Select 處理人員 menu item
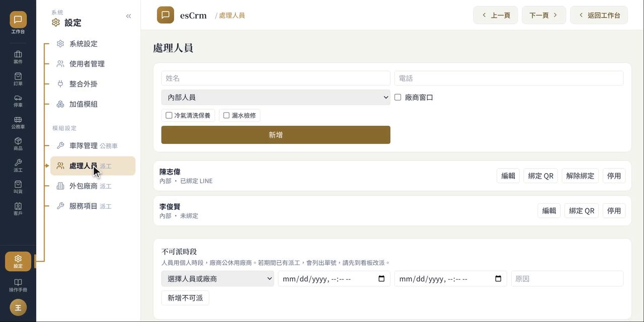Viewport: 644px width, 322px height. (93, 166)
